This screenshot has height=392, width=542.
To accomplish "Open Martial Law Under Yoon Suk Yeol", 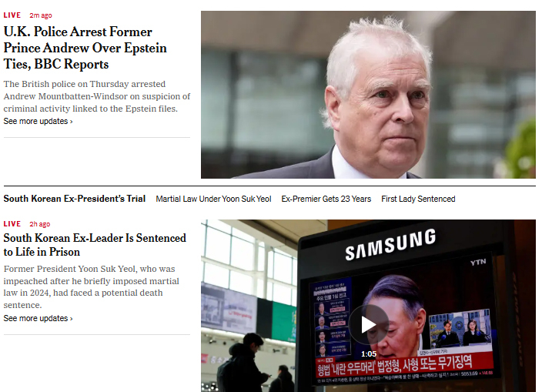I will 213,199.
